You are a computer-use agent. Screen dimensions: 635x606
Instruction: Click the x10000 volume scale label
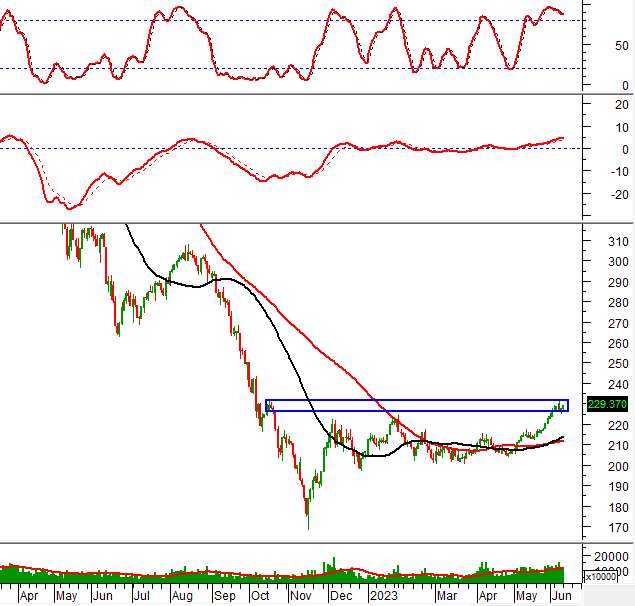601,576
